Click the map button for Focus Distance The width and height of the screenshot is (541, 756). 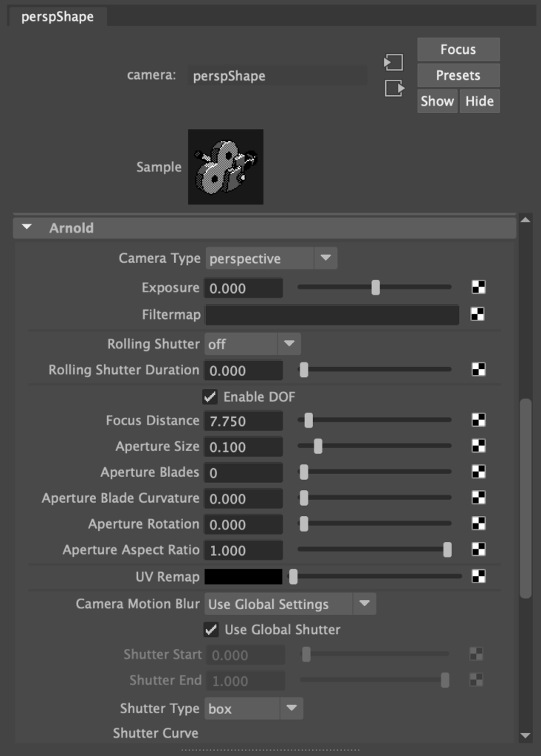(478, 421)
